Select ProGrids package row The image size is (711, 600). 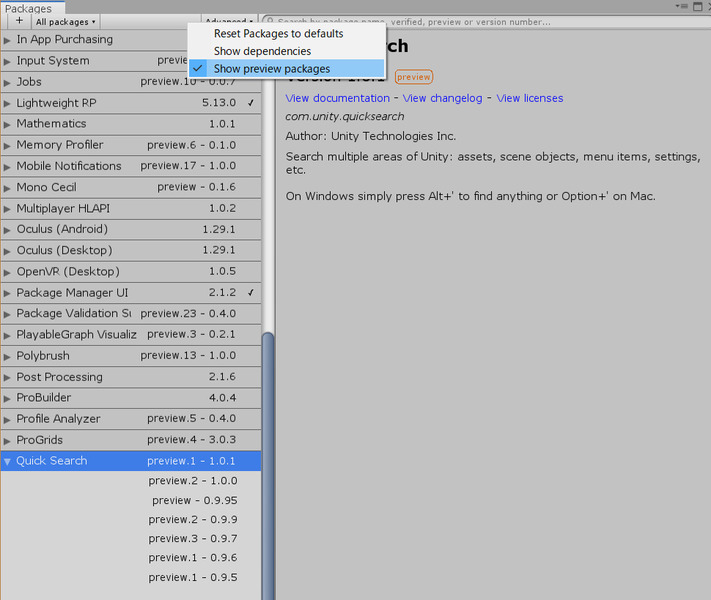(131, 440)
